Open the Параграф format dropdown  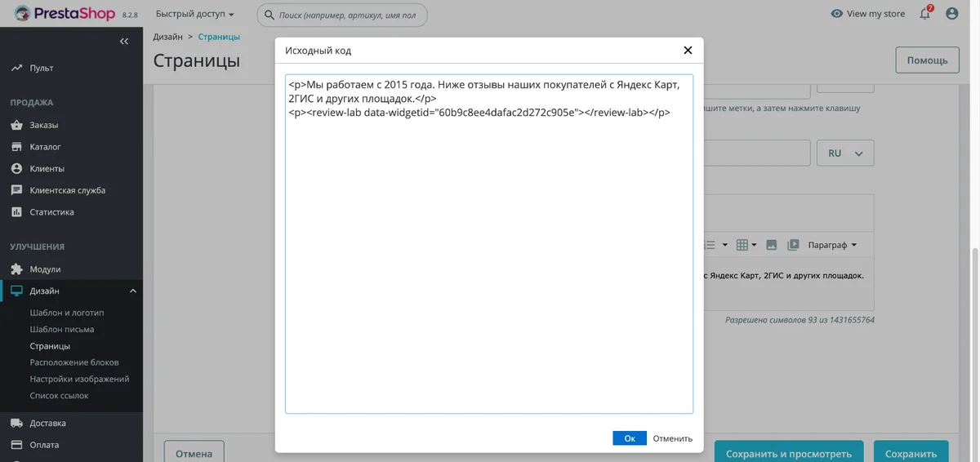tap(832, 245)
